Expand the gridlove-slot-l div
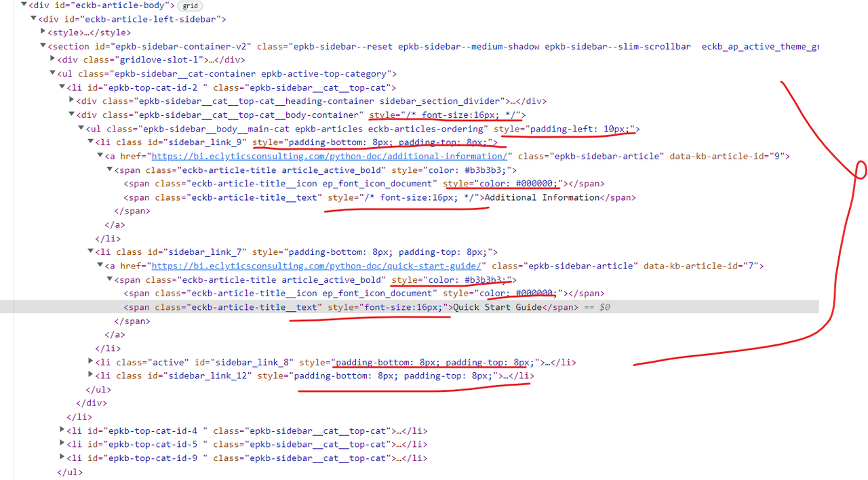 [x=53, y=60]
